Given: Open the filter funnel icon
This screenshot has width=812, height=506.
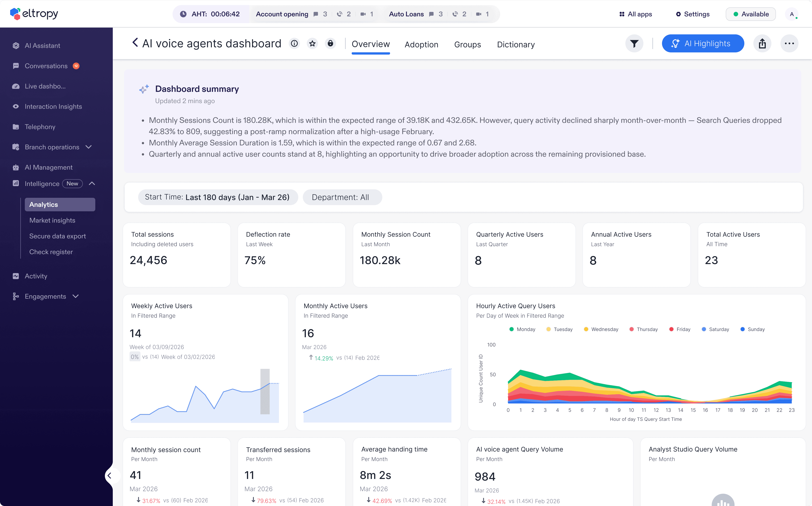Looking at the screenshot, I should coord(634,44).
